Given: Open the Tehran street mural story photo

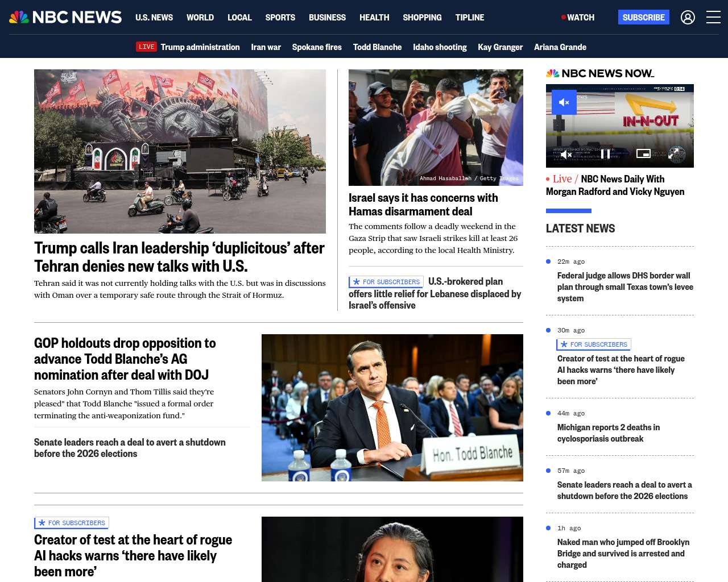Looking at the screenshot, I should point(180,151).
